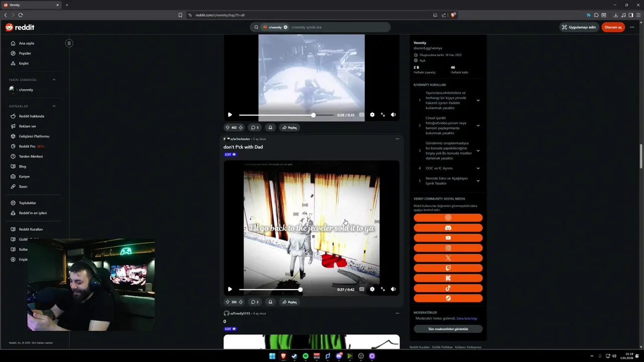This screenshot has height=362, width=644.
Task: Toggle captions on the first video
Action: (x=361, y=115)
